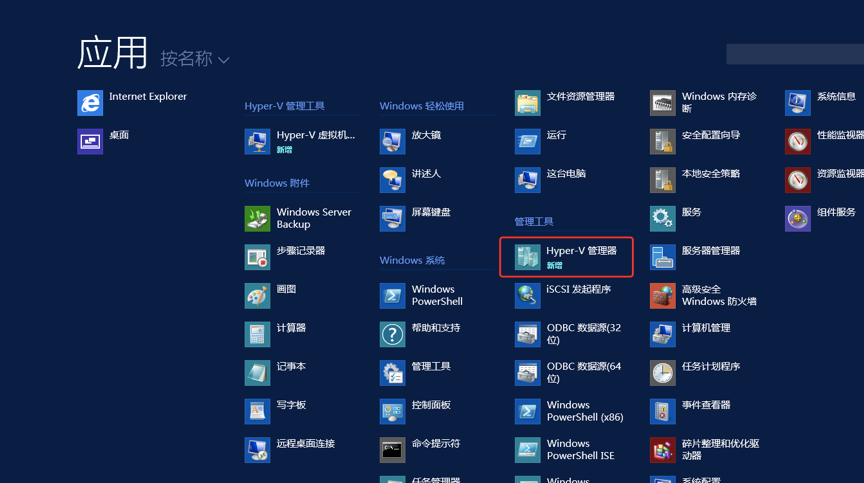Viewport: 864px width, 483px height.
Task: Open 屏幕键盘 on-screen keyboard icon
Action: [392, 219]
